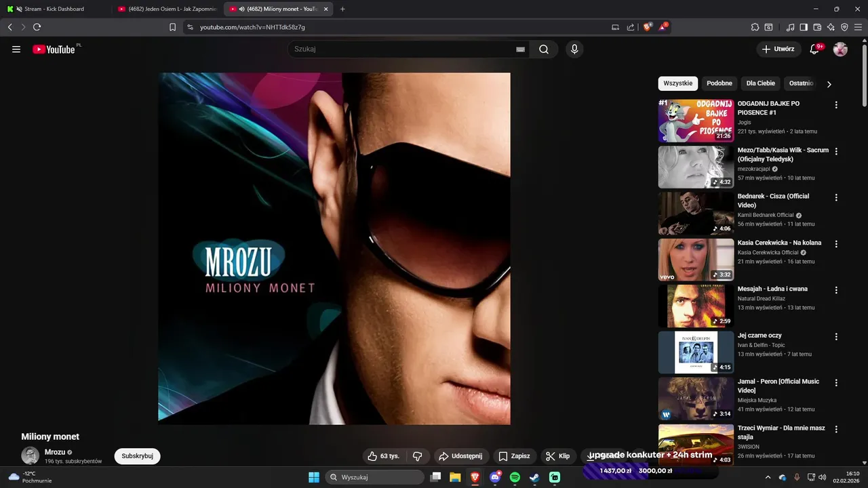Open the YouTube hamburger guide menu
The height and width of the screenshot is (488, 868).
tap(16, 49)
